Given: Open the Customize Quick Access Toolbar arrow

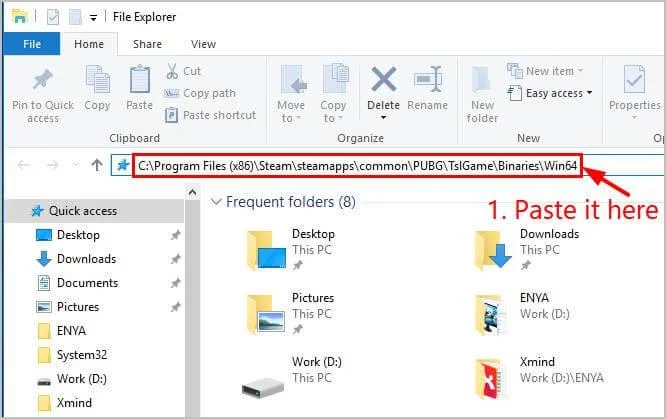Looking at the screenshot, I should tap(93, 17).
